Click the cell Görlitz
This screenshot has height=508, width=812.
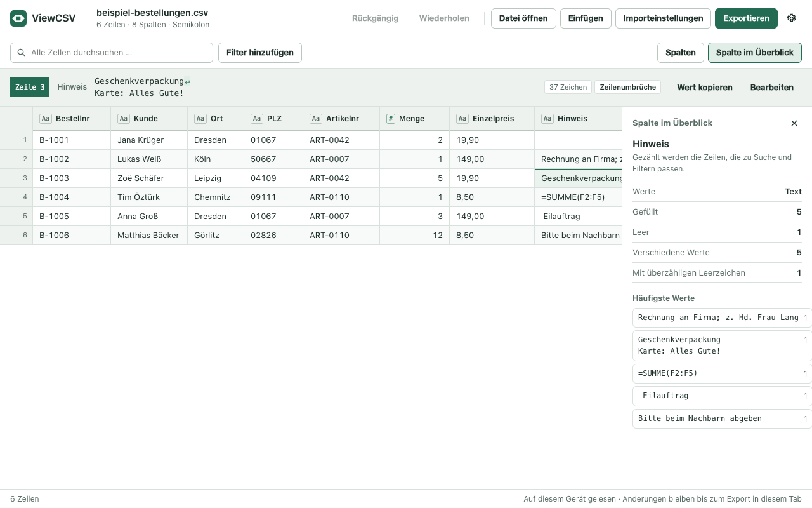[x=216, y=236]
